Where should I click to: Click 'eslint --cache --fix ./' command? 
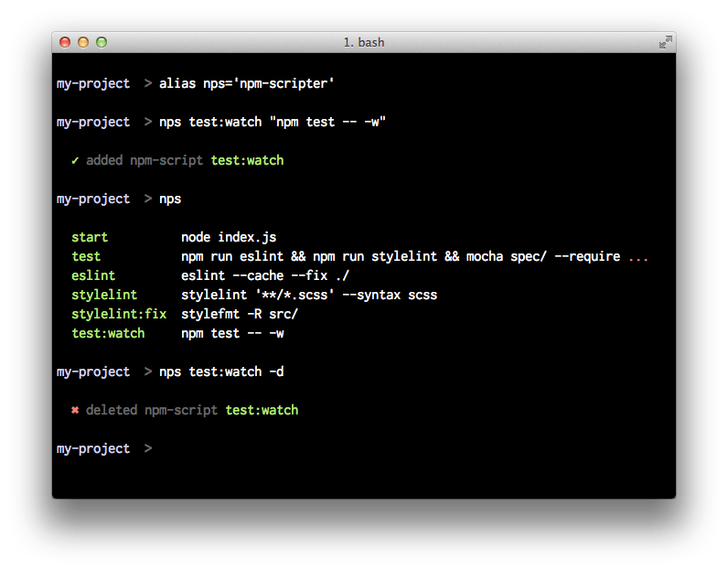coord(265,275)
